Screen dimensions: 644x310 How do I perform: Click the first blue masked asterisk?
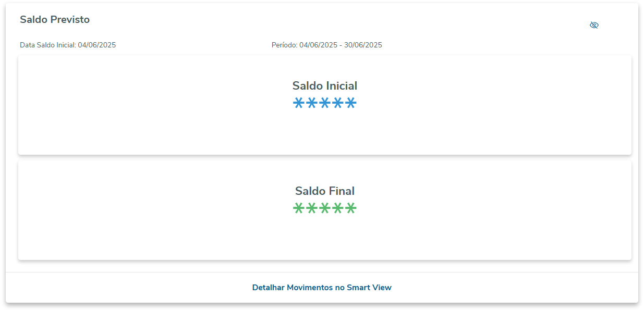298,103
